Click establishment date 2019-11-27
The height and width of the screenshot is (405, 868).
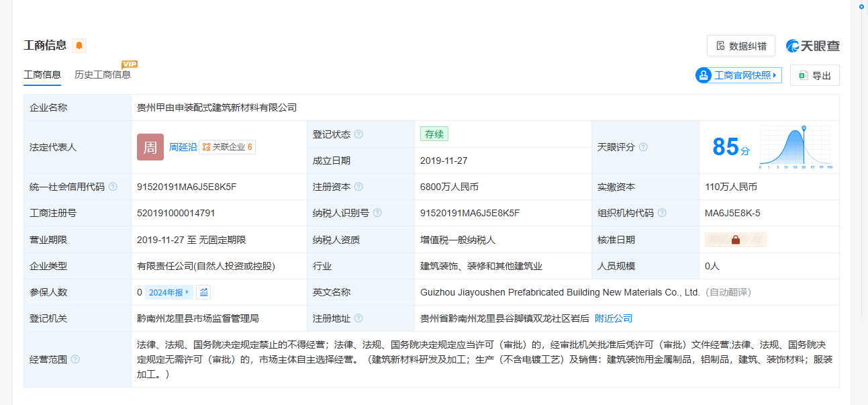[x=444, y=161]
